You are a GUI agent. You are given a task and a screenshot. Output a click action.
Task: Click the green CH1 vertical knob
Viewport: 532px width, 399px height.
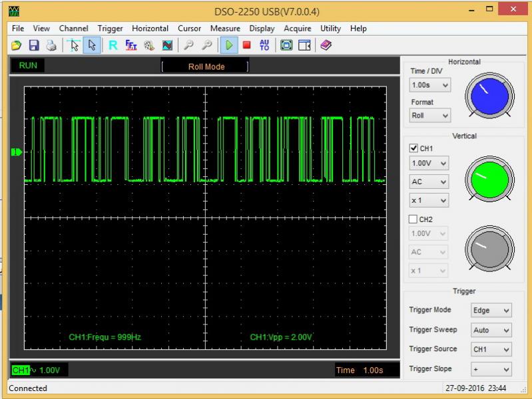click(489, 180)
